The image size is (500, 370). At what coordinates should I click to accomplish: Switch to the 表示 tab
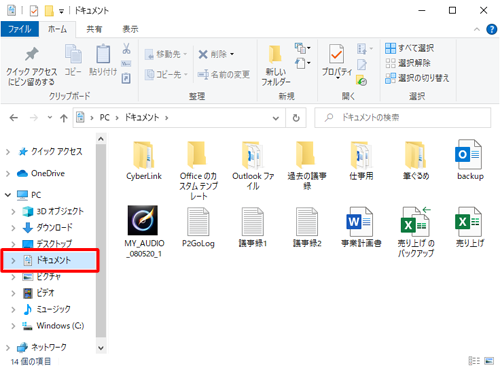click(x=130, y=29)
